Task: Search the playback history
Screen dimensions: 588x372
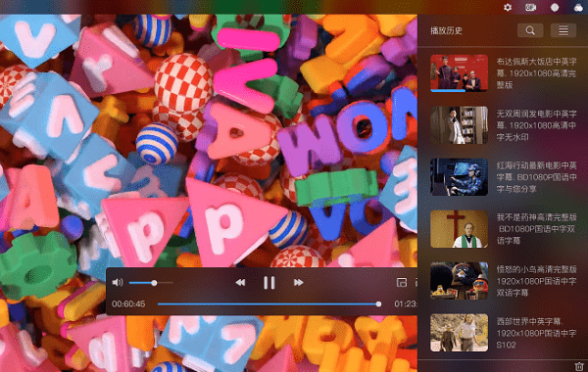Action: click(x=530, y=30)
